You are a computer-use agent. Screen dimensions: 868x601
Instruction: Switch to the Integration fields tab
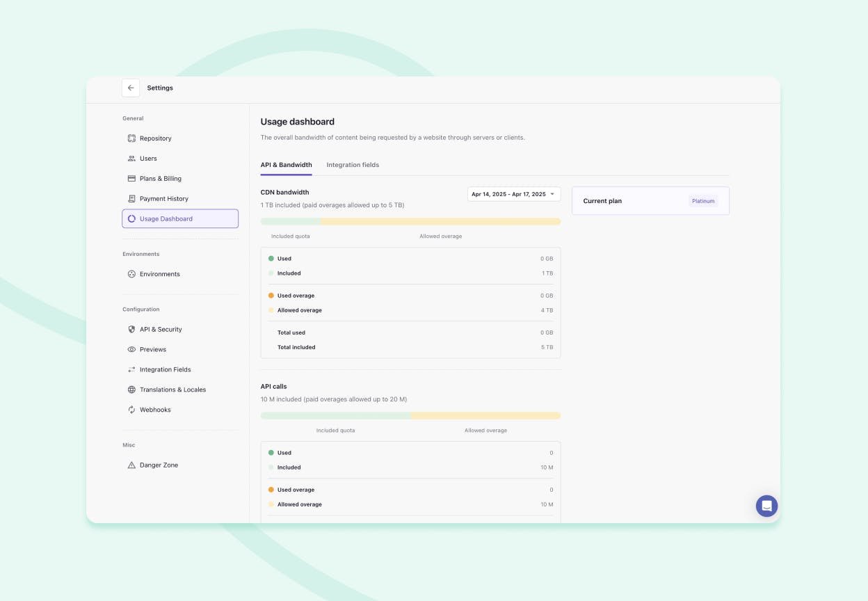[353, 165]
